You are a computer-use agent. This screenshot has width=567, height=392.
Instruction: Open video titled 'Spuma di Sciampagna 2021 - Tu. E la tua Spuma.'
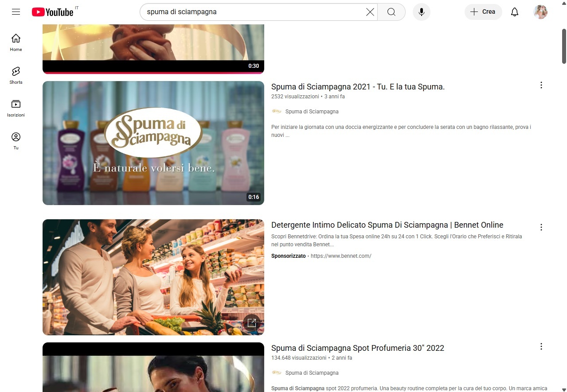click(358, 87)
